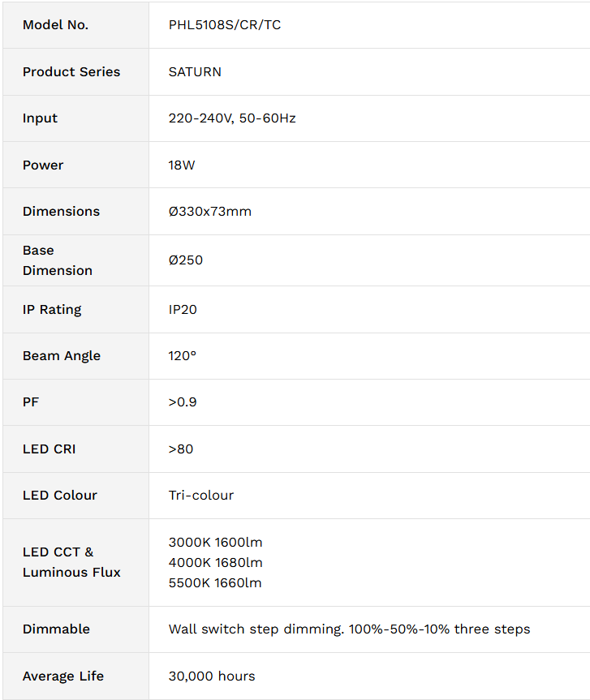This screenshot has height=700, width=590.
Task: Select the 3000K 1600lm line
Action: [x=215, y=543]
